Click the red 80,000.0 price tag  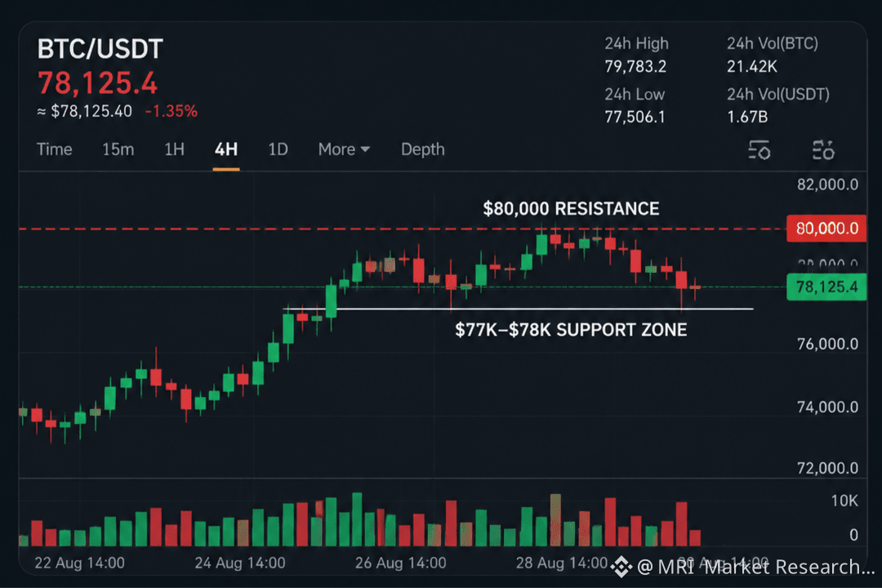tap(826, 229)
